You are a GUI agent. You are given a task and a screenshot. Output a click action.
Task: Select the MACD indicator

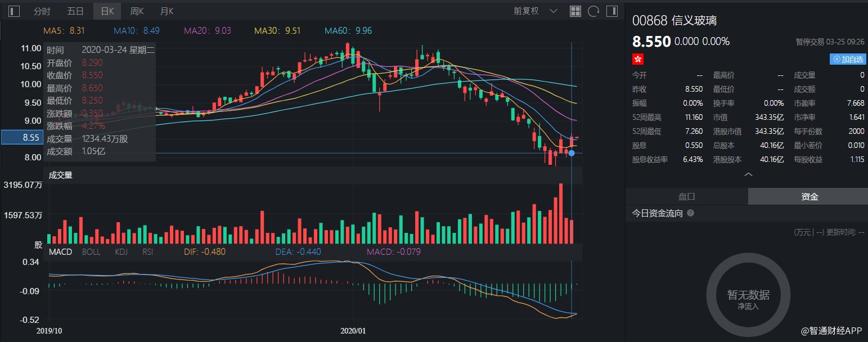(60, 251)
